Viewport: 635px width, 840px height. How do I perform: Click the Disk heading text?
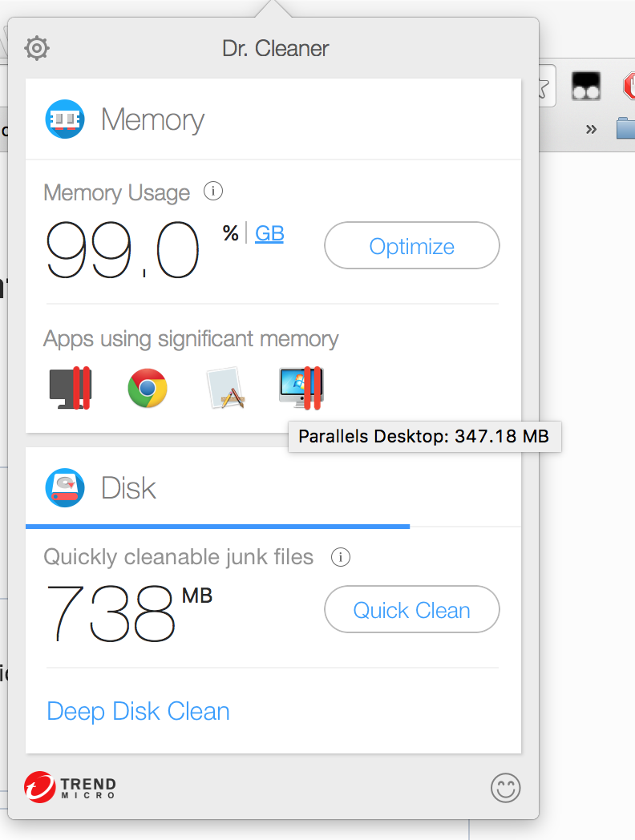pyautogui.click(x=128, y=488)
